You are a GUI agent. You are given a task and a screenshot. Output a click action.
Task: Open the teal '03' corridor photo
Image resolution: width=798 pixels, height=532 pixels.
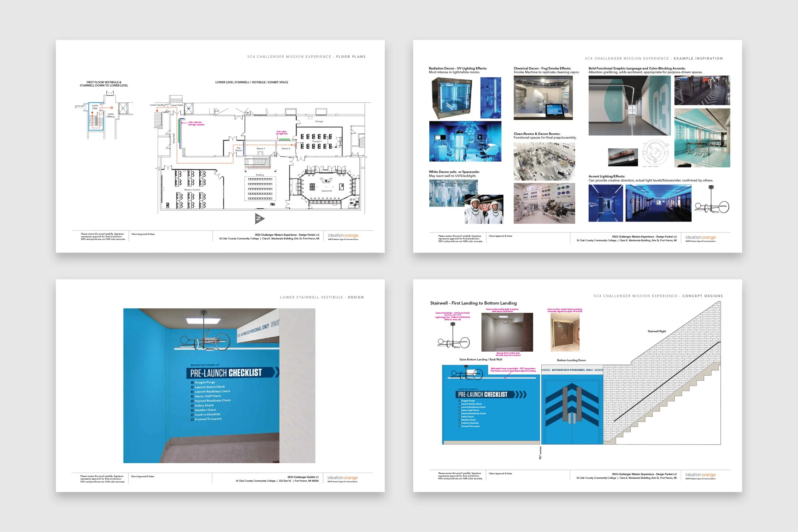(x=629, y=106)
